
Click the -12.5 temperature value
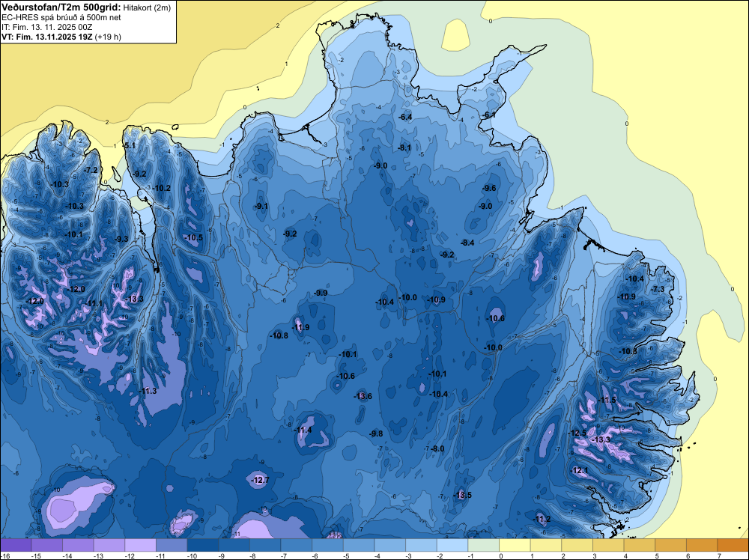(x=578, y=433)
